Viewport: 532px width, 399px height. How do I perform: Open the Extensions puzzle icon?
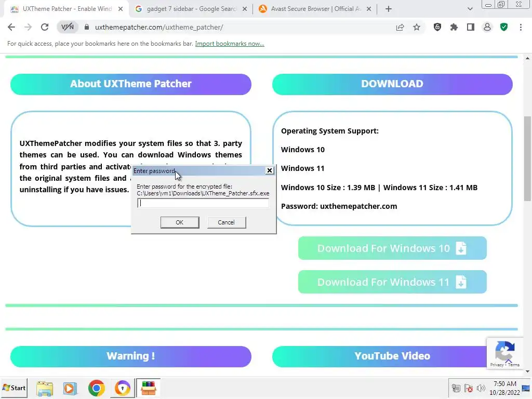[454, 27]
